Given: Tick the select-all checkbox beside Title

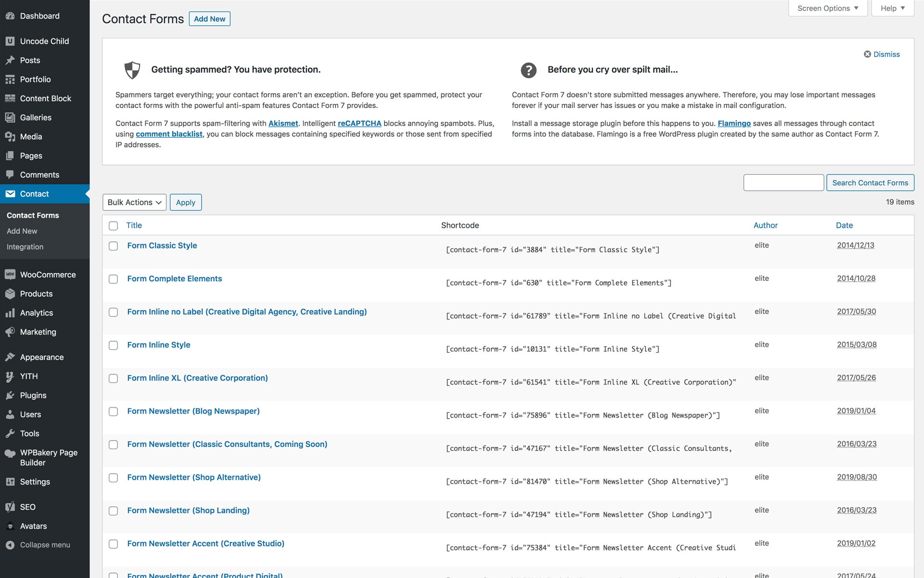Looking at the screenshot, I should coord(113,226).
